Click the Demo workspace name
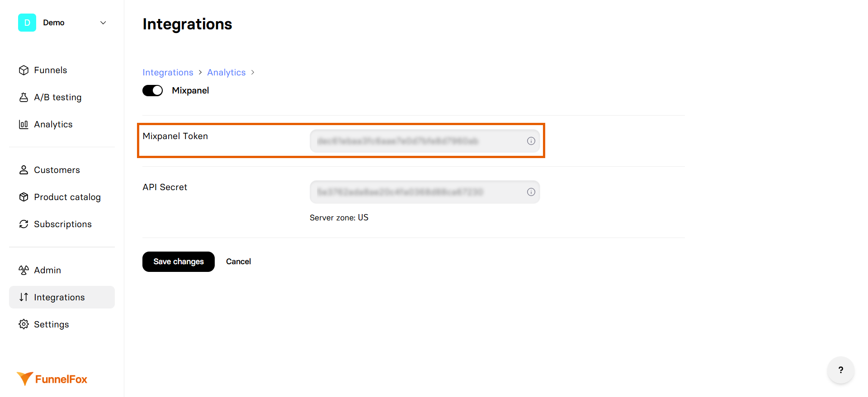Viewport: 868px width, 397px height. pyautogui.click(x=54, y=23)
